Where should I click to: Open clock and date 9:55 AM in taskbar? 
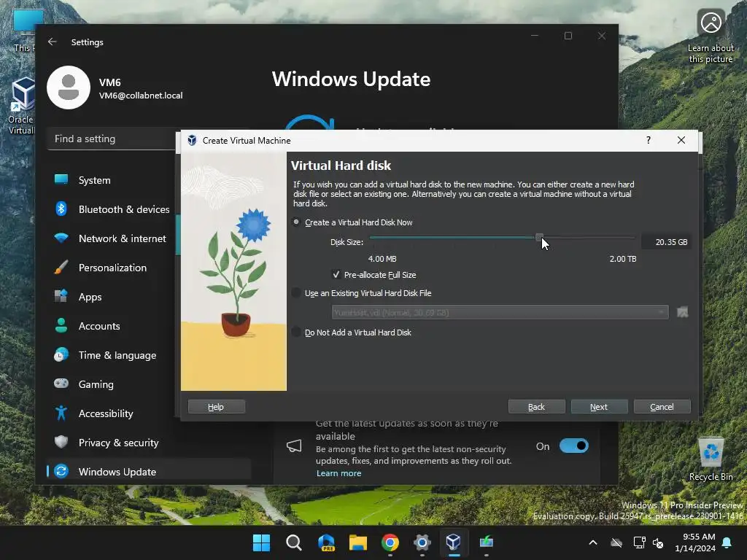[694, 542]
